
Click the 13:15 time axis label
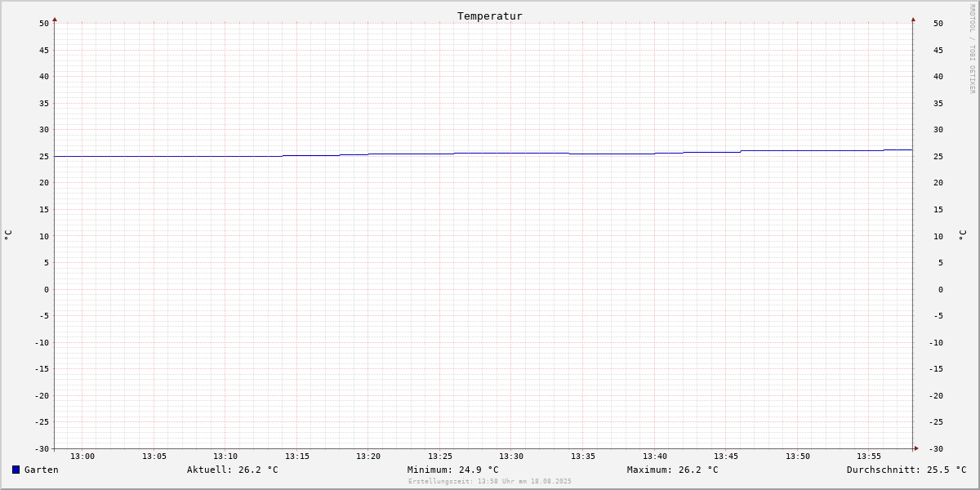(x=297, y=457)
